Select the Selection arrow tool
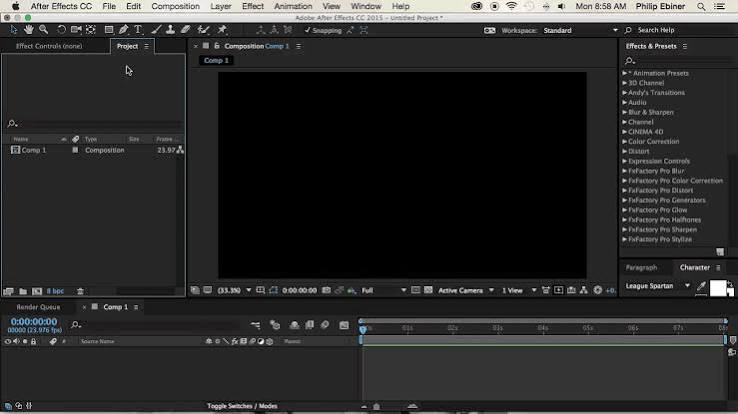Screen dimensions: 738x414 click(14, 30)
